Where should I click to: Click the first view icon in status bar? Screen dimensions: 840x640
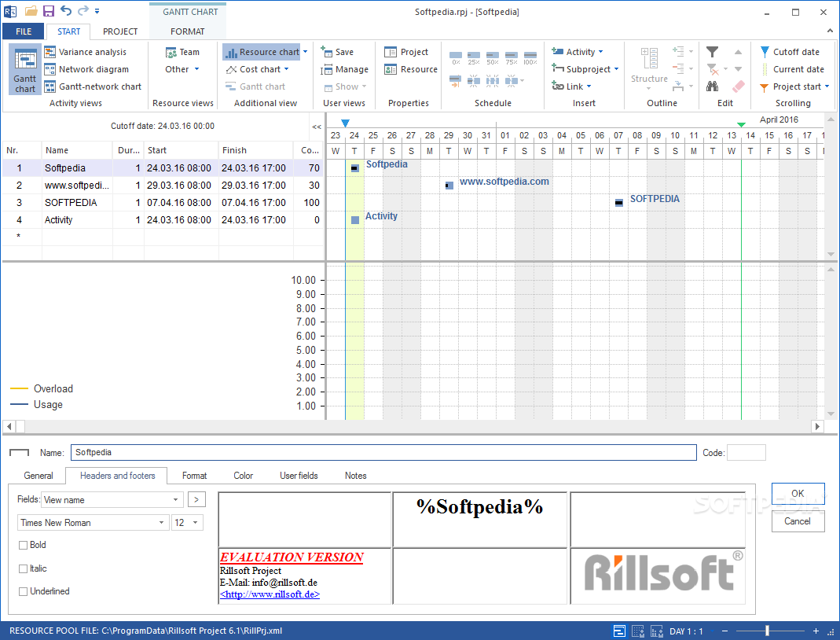(x=619, y=631)
